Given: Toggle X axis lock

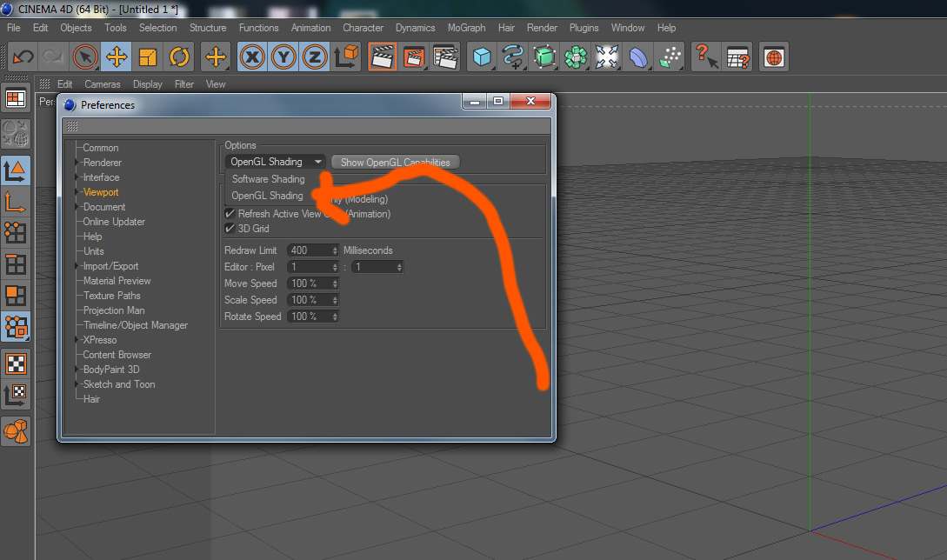Looking at the screenshot, I should point(252,57).
